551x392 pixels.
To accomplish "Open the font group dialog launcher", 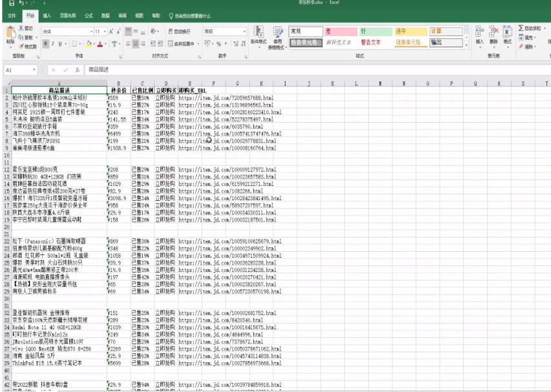I will (121, 57).
